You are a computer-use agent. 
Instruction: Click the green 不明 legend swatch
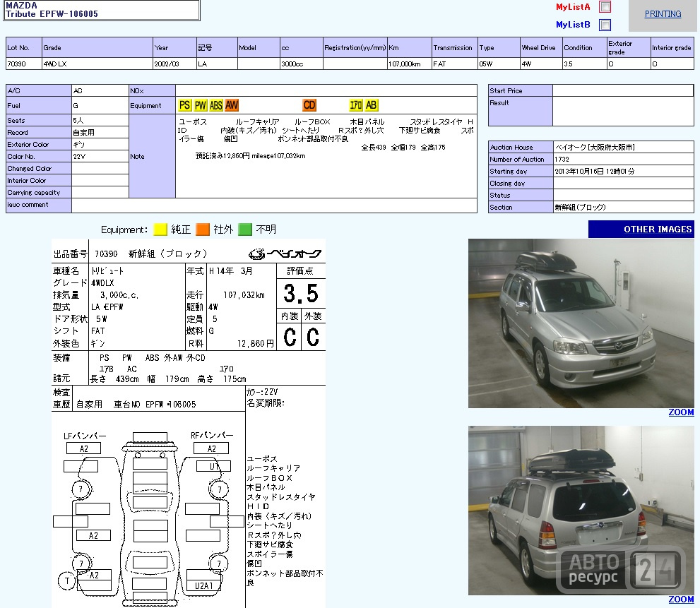[245, 230]
